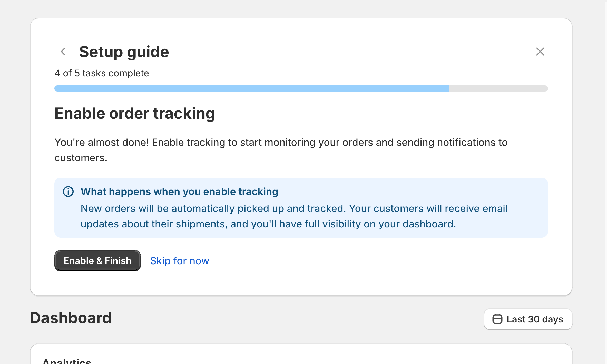
Task: Click the 'updates about their shipments' banner line
Action: coord(268,224)
